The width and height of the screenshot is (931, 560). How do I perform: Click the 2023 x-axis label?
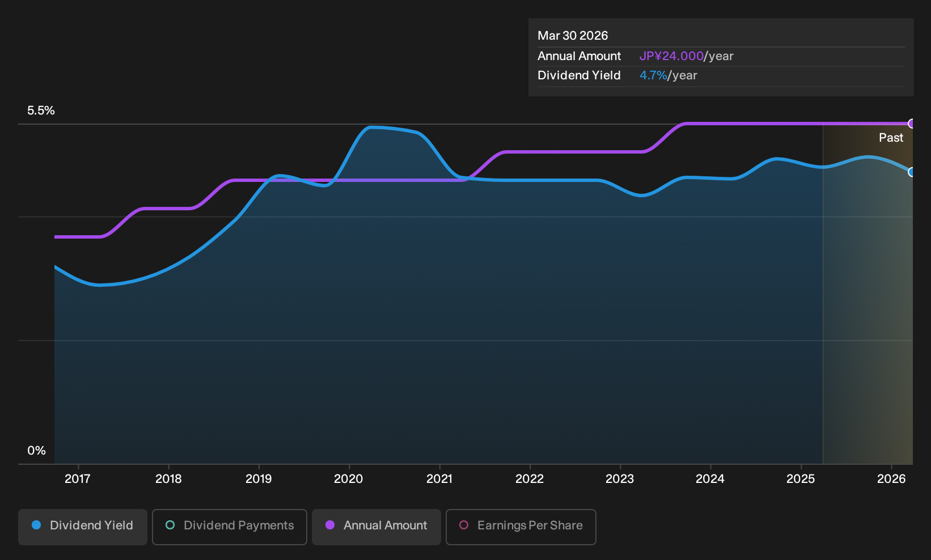[620, 479]
